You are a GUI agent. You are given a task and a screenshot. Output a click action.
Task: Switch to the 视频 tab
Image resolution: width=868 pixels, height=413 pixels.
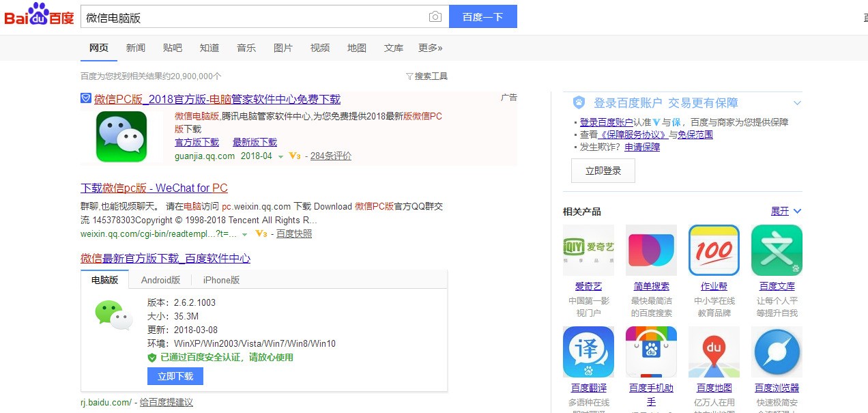[x=320, y=48]
